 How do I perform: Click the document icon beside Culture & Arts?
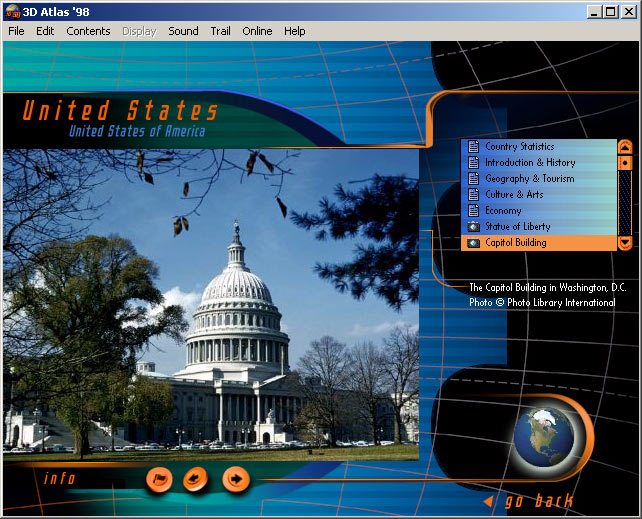pyautogui.click(x=473, y=194)
